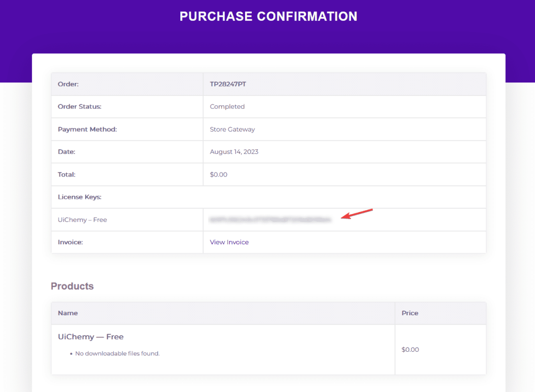Click the blurred UiChemy license key
Screen dimensions: 535x392
coord(270,220)
